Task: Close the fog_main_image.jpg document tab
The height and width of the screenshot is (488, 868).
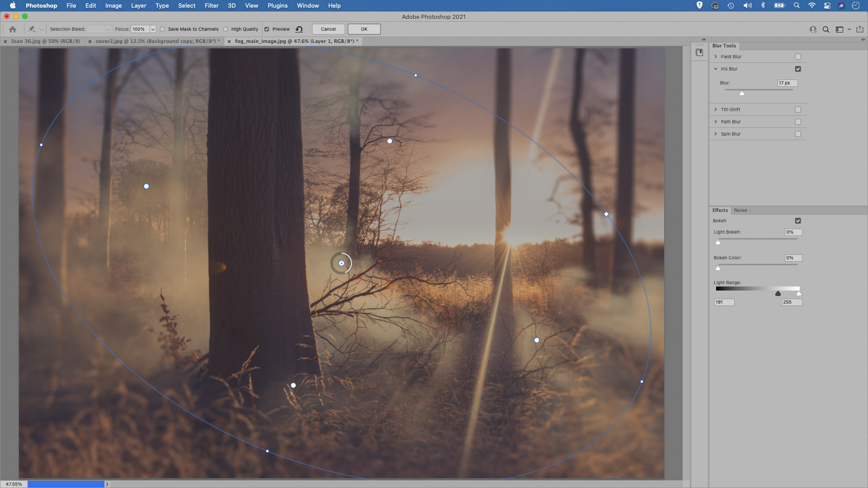Action: click(x=229, y=42)
